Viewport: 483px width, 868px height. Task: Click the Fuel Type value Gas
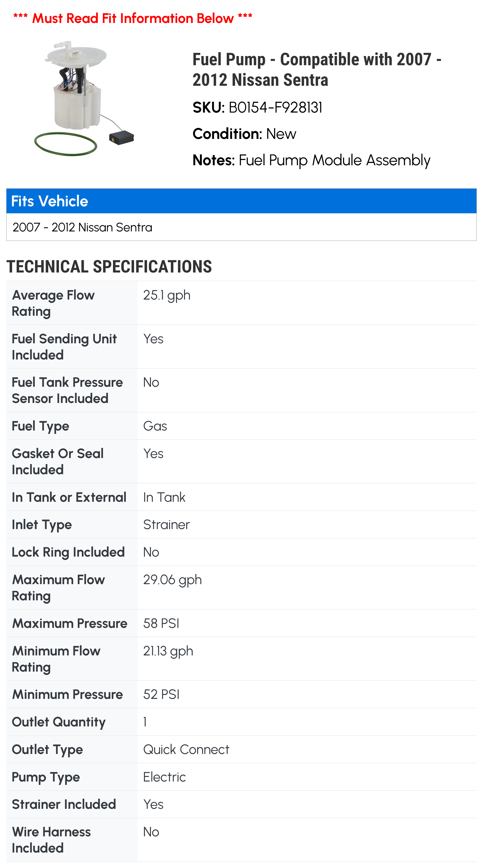155,426
